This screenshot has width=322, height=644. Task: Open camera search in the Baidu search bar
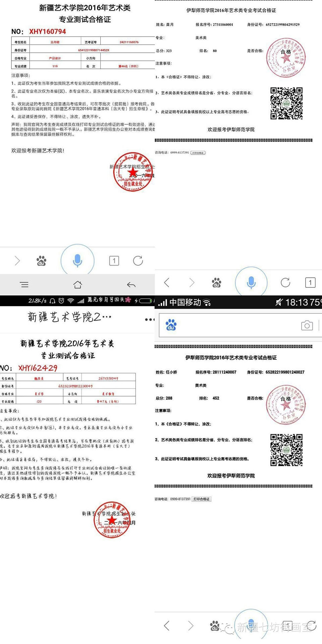pyautogui.click(x=307, y=325)
